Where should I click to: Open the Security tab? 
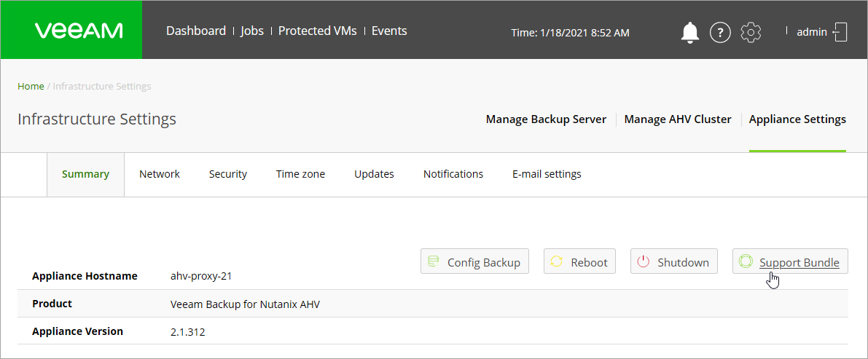tap(228, 174)
